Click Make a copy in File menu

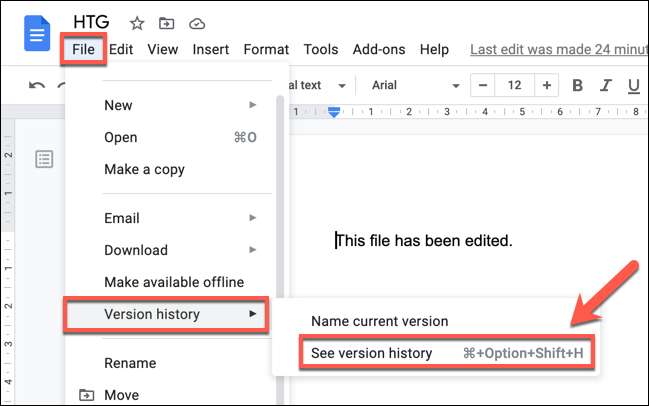pos(144,169)
